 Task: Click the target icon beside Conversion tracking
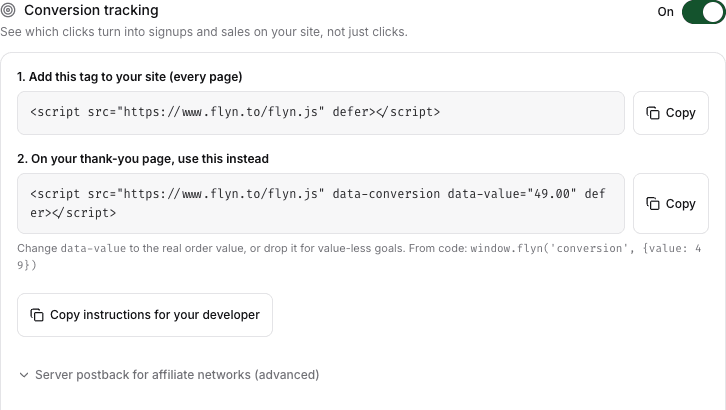8,10
